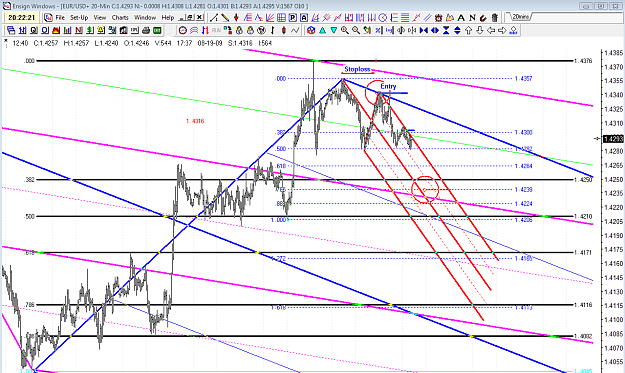Open the Set-Up menu
625x373 pixels.
pyautogui.click(x=79, y=18)
